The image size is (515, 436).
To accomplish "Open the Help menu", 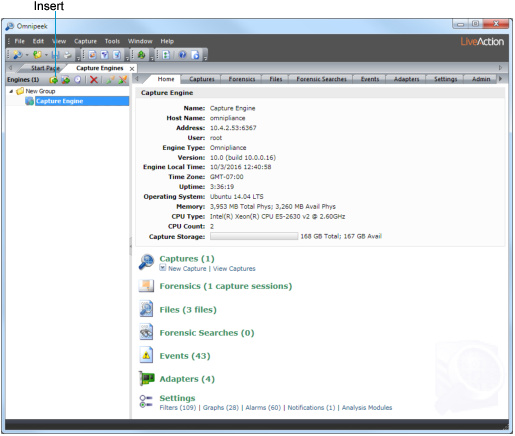I will [167, 41].
